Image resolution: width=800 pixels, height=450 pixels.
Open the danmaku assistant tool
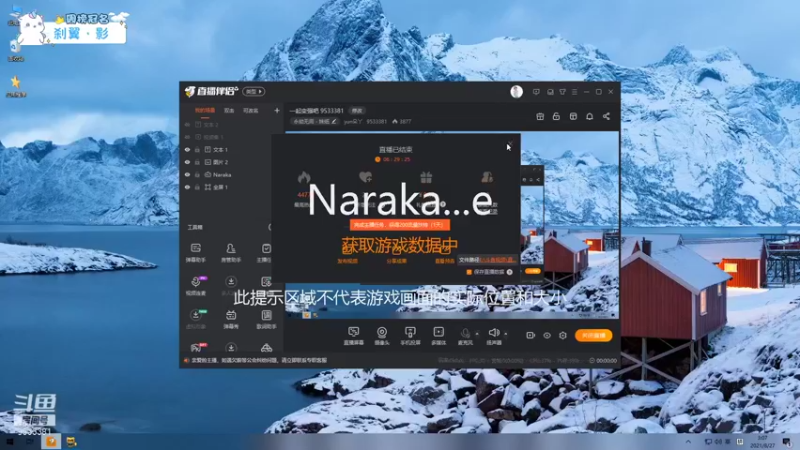click(x=195, y=253)
